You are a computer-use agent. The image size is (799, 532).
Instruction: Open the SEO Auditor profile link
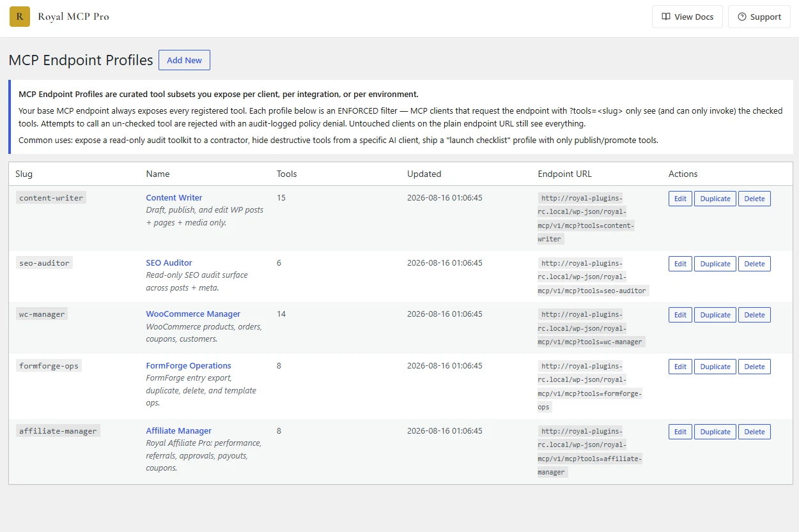[x=169, y=262]
